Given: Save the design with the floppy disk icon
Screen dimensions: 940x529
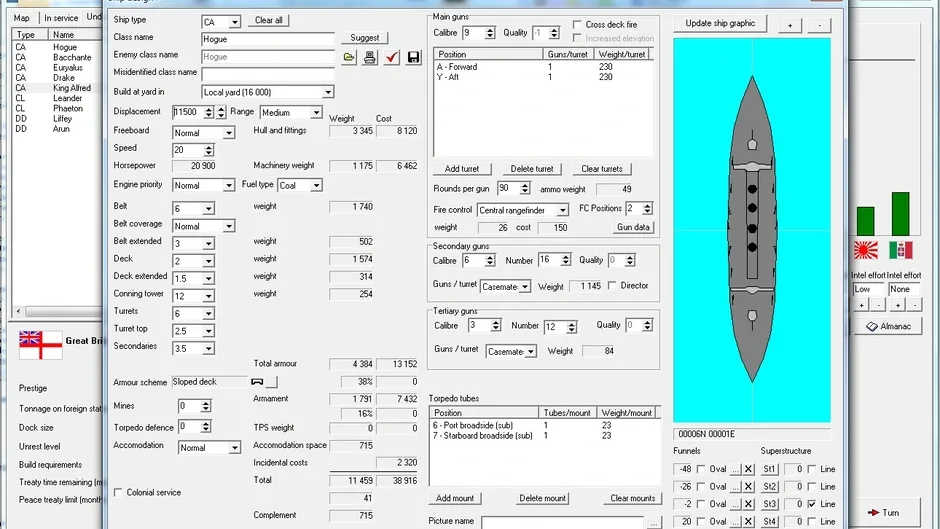Looking at the screenshot, I should click(413, 57).
